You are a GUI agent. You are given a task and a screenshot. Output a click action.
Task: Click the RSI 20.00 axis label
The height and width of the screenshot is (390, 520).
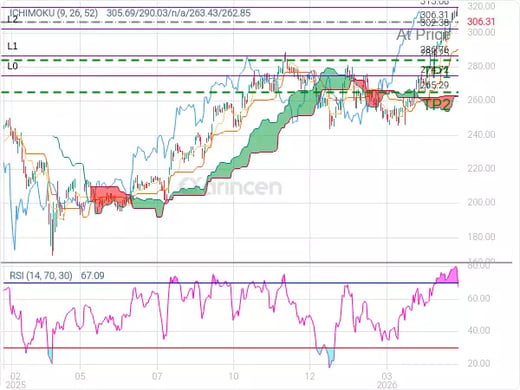coord(479,363)
